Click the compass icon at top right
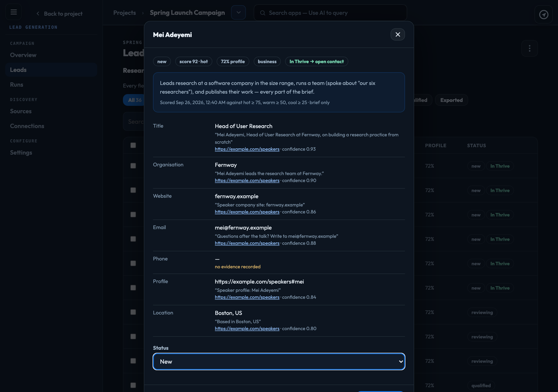 point(543,14)
